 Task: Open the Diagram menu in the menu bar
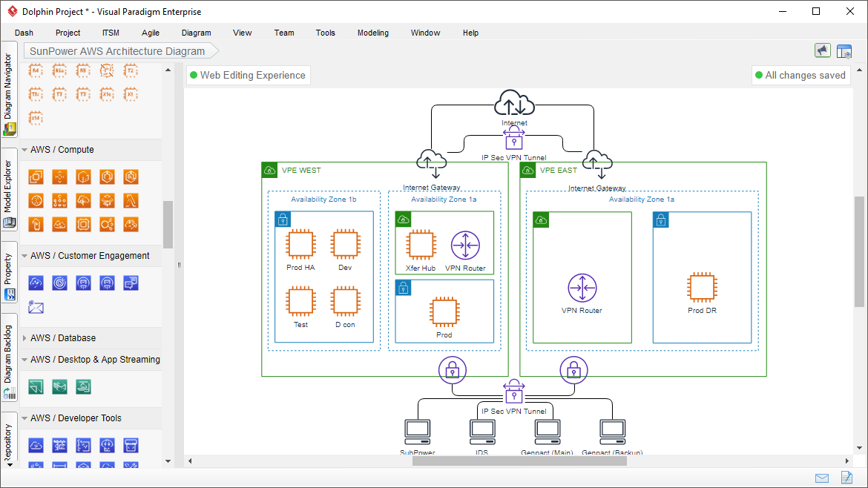point(196,33)
